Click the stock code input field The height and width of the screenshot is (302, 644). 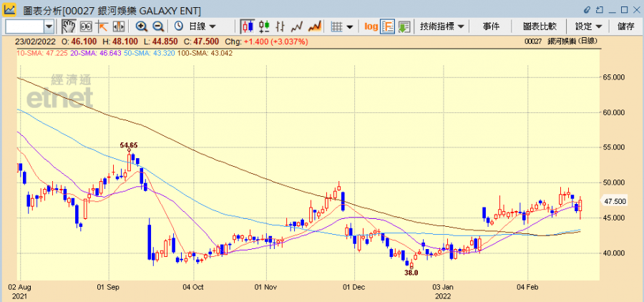tap(24, 26)
